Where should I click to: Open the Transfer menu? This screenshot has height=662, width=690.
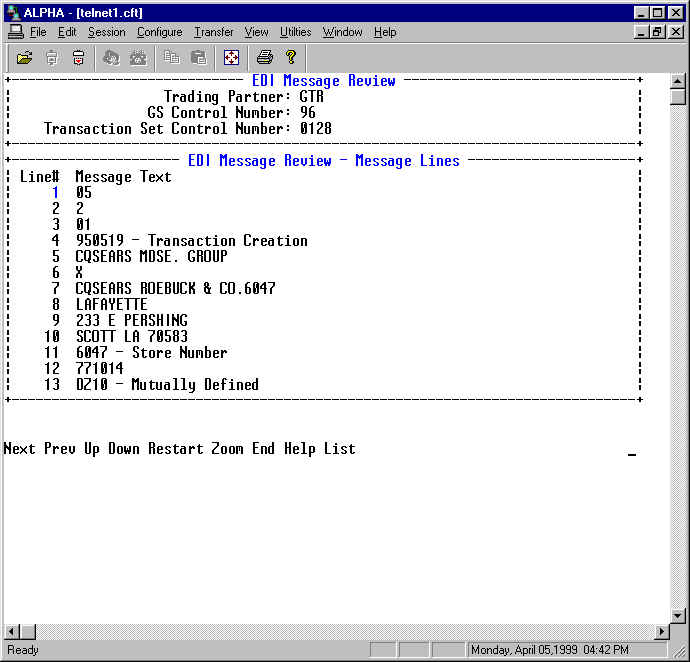pos(213,32)
